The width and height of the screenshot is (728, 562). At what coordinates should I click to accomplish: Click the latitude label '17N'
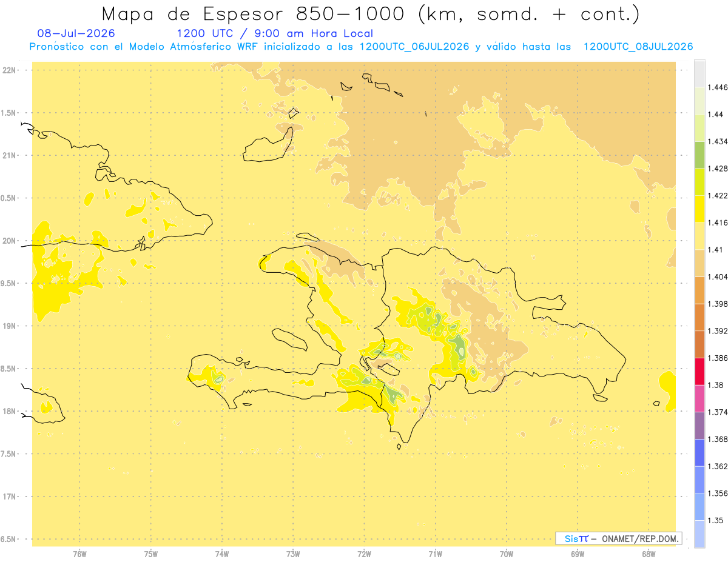click(x=9, y=497)
